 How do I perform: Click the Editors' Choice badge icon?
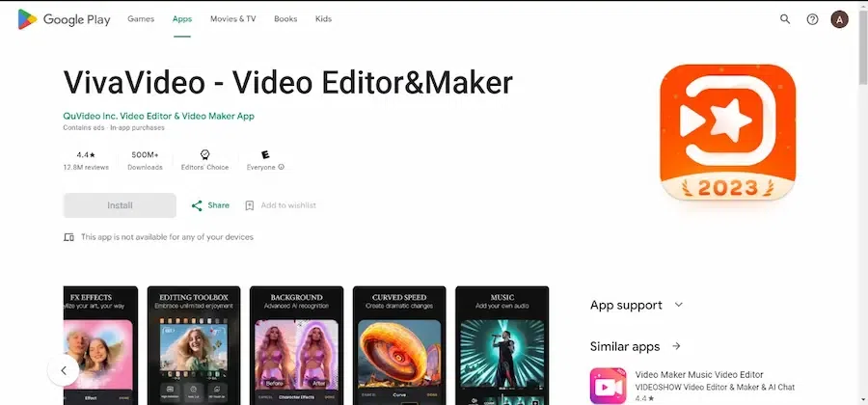204,155
